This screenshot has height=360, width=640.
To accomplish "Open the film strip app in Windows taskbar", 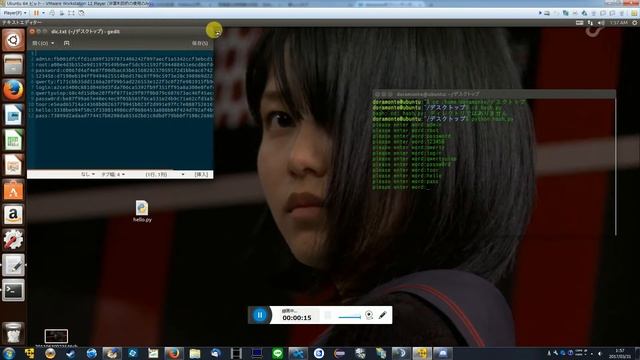I will tap(236, 353).
